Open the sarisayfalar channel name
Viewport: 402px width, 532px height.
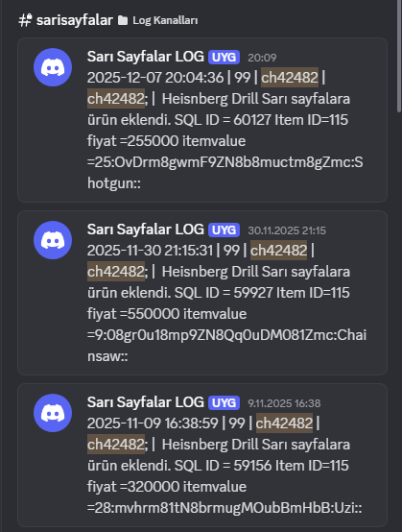click(75, 20)
